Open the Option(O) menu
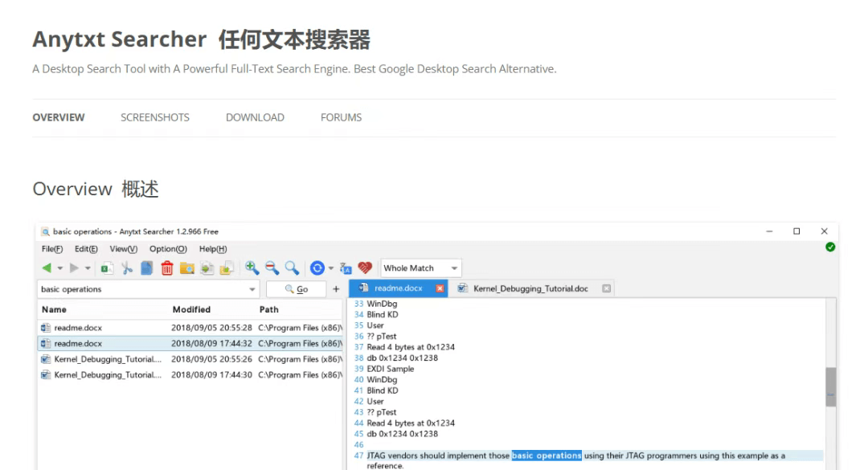This screenshot has height=470, width=868. point(168,249)
